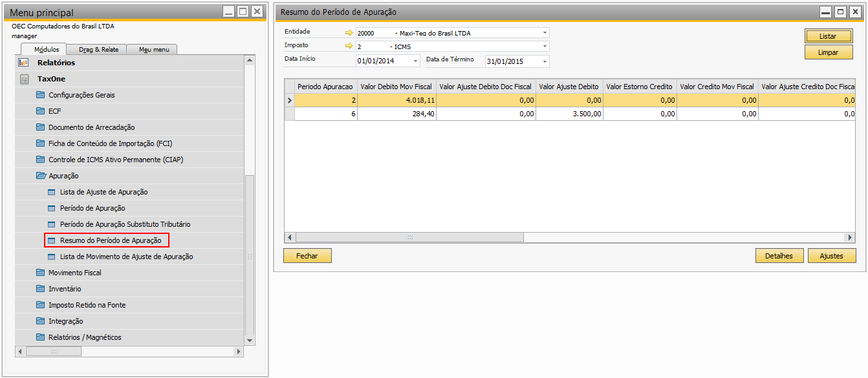Click the Ficha de Conteúdo de Importação folder icon

coord(41,143)
